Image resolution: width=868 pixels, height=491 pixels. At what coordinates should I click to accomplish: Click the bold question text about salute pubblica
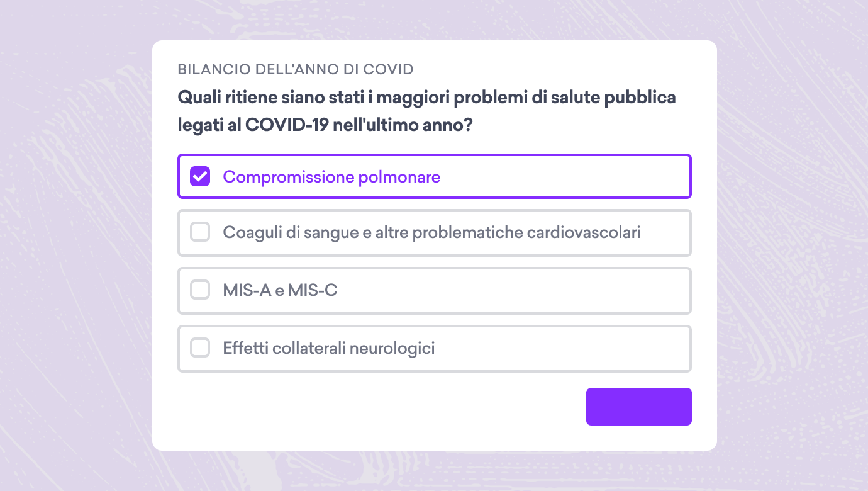(x=427, y=111)
